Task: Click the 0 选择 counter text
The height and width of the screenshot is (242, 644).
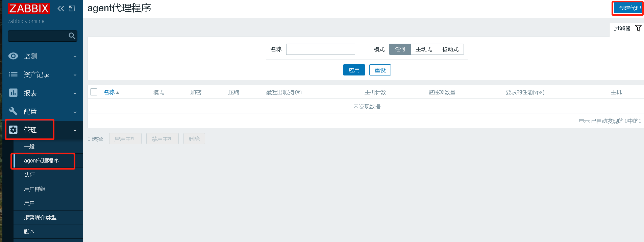Action: (95, 139)
